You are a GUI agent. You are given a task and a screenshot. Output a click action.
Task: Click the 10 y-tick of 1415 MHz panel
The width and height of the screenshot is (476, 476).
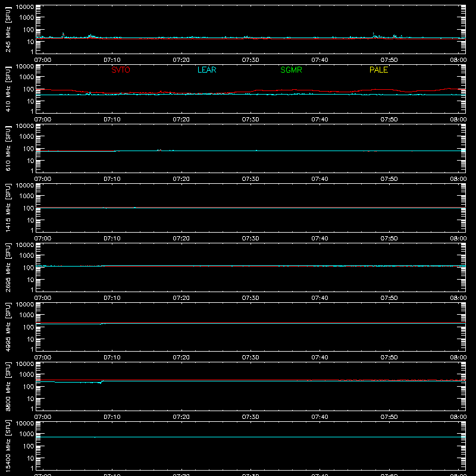(x=30, y=220)
